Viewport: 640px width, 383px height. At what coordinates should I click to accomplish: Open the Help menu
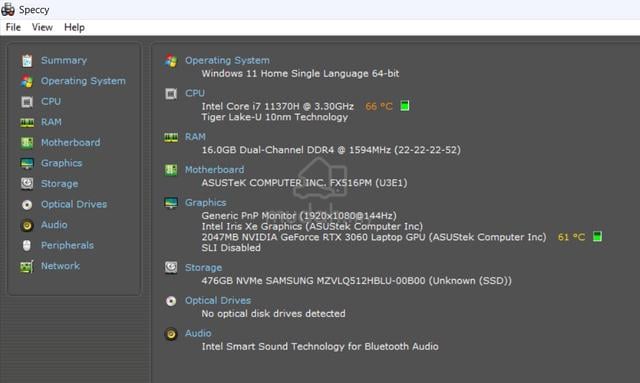coord(74,27)
